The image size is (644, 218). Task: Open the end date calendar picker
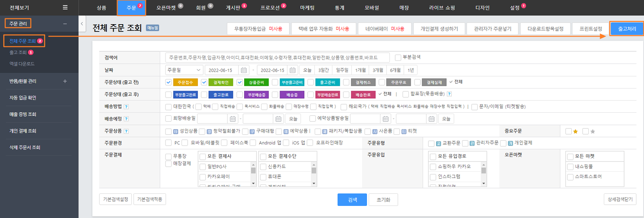pyautogui.click(x=293, y=70)
